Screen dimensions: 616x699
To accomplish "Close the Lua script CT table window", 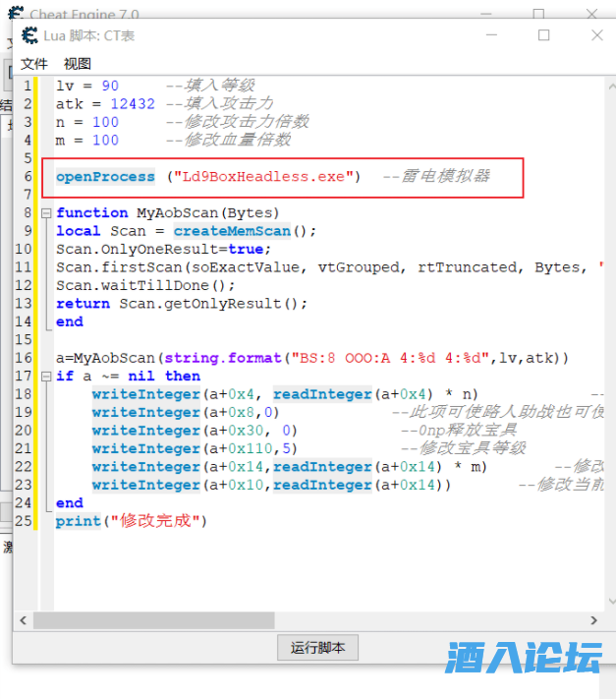I will (x=596, y=35).
